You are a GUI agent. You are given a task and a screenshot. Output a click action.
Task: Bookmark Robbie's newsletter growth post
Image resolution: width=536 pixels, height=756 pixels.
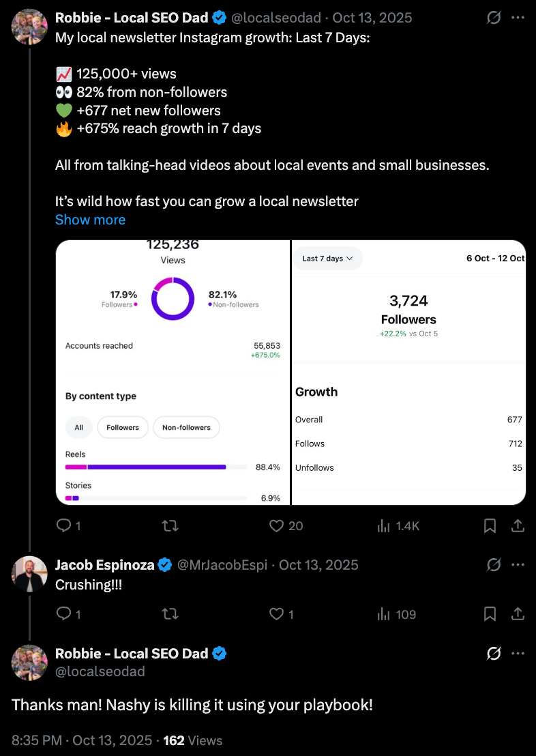coord(490,525)
